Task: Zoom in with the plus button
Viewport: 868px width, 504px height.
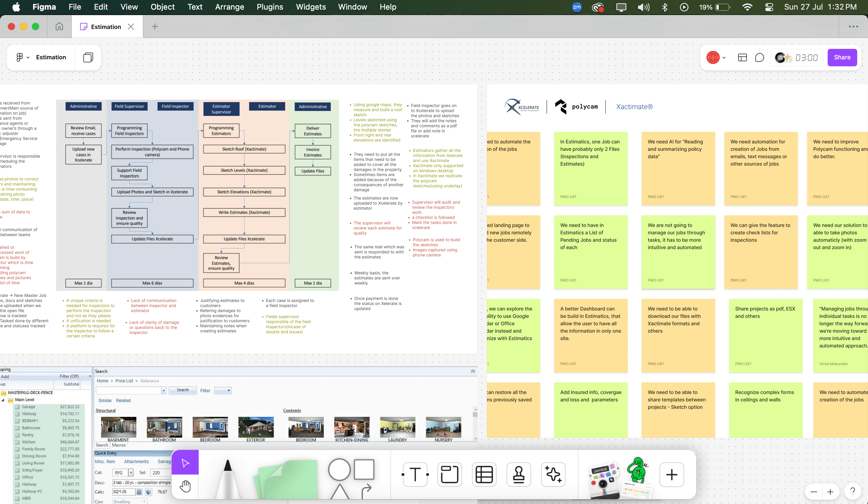Action: pos(830,492)
